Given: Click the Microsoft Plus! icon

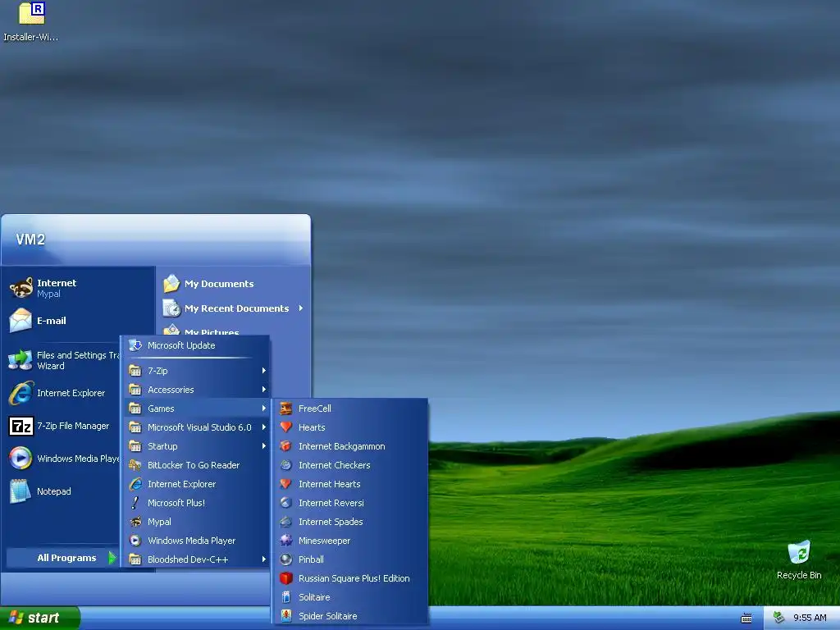Looking at the screenshot, I should point(135,503).
